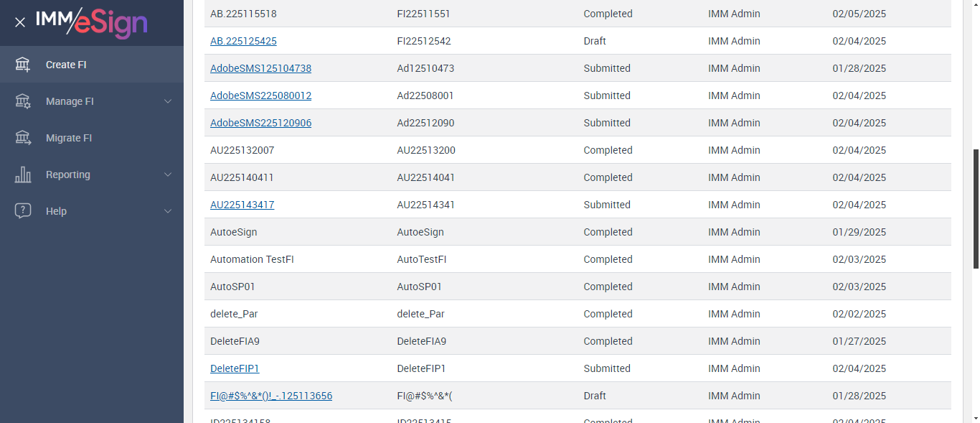Expand the Manage FI chevron
980x423 pixels.
[x=168, y=101]
